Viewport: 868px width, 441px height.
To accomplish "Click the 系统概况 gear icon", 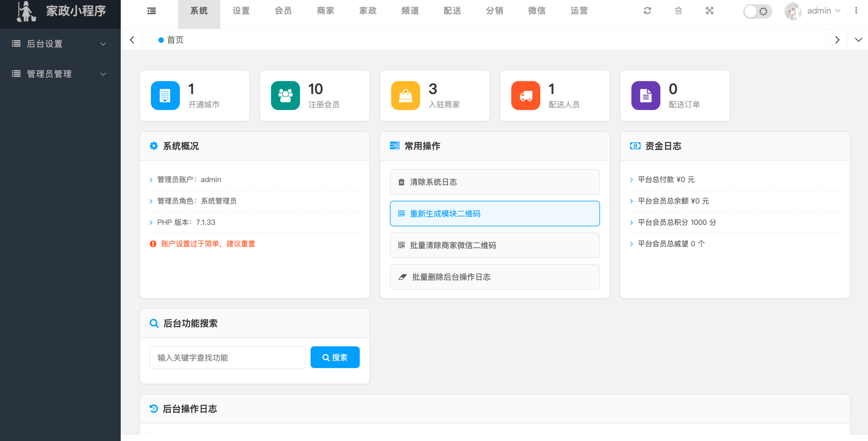I will tap(154, 146).
